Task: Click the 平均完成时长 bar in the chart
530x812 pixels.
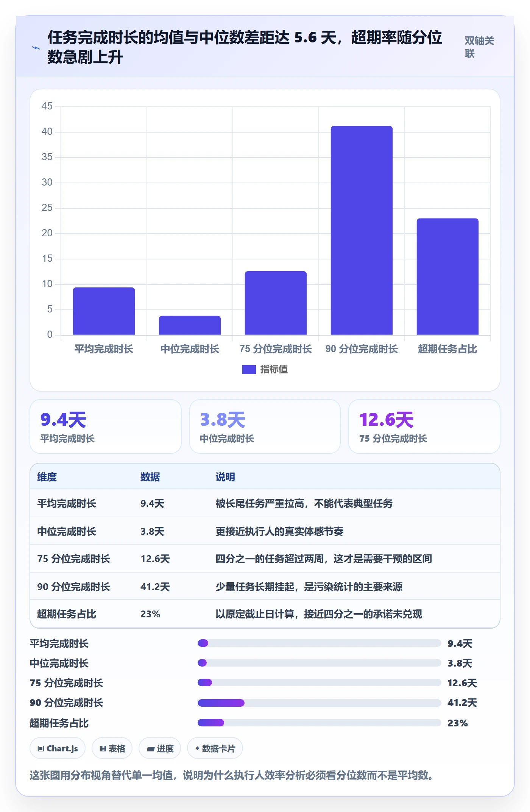Action: [104, 311]
